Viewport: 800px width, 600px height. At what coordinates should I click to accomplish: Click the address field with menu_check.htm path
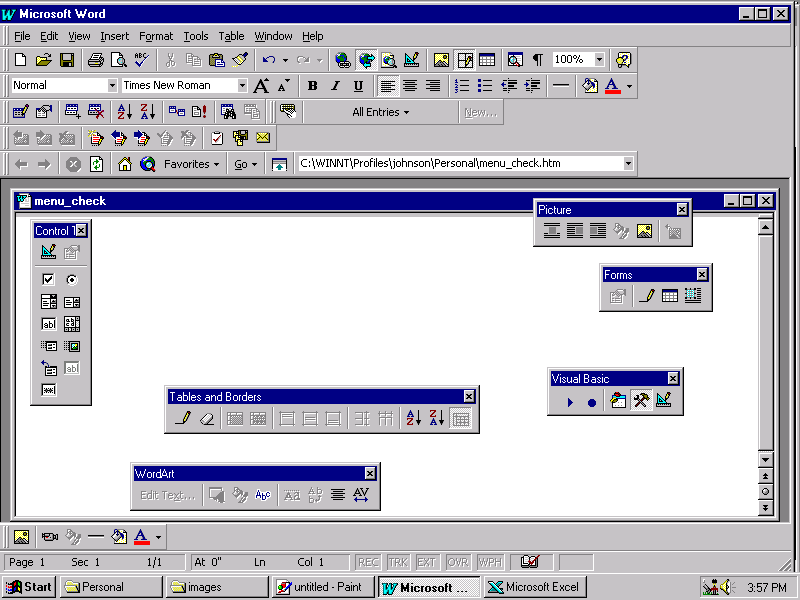pos(460,164)
